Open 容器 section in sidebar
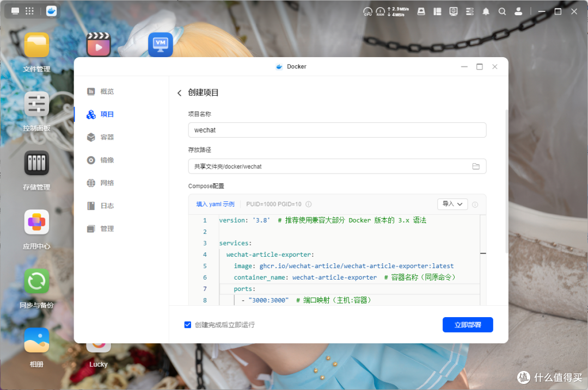Viewport: 588px width, 390px height. (101, 137)
